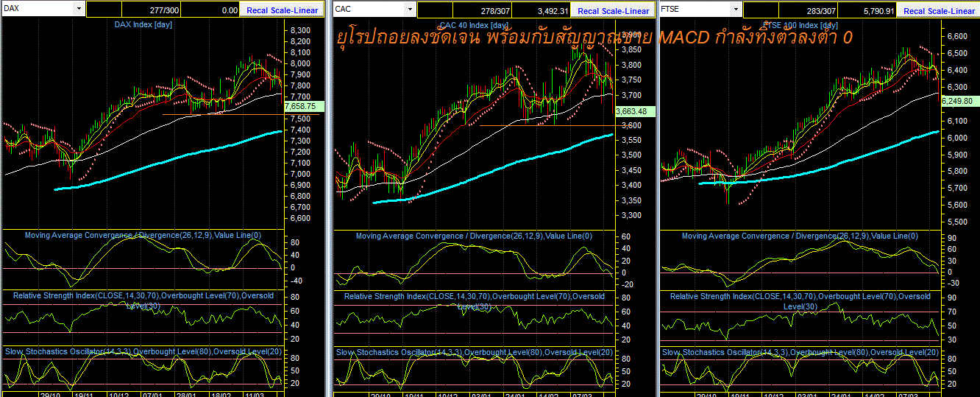This screenshot has width=980, height=397.
Task: Click Recal Scale-Linear in the CAC panel
Action: tap(614, 10)
